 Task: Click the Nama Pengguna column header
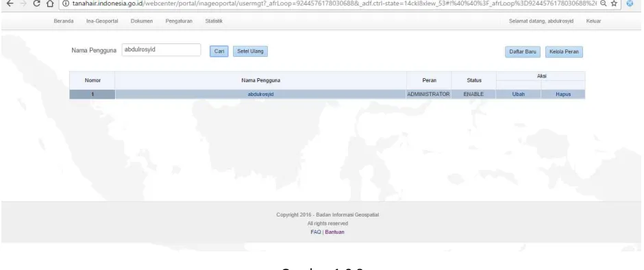pyautogui.click(x=261, y=81)
